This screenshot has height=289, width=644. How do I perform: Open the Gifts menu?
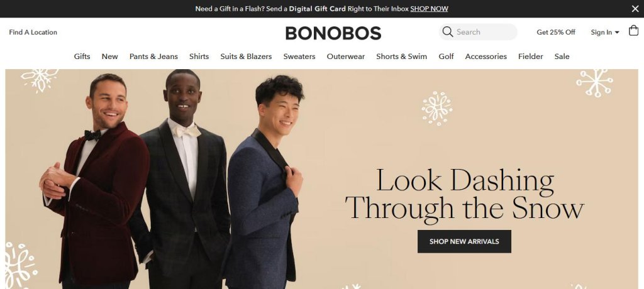pos(82,57)
